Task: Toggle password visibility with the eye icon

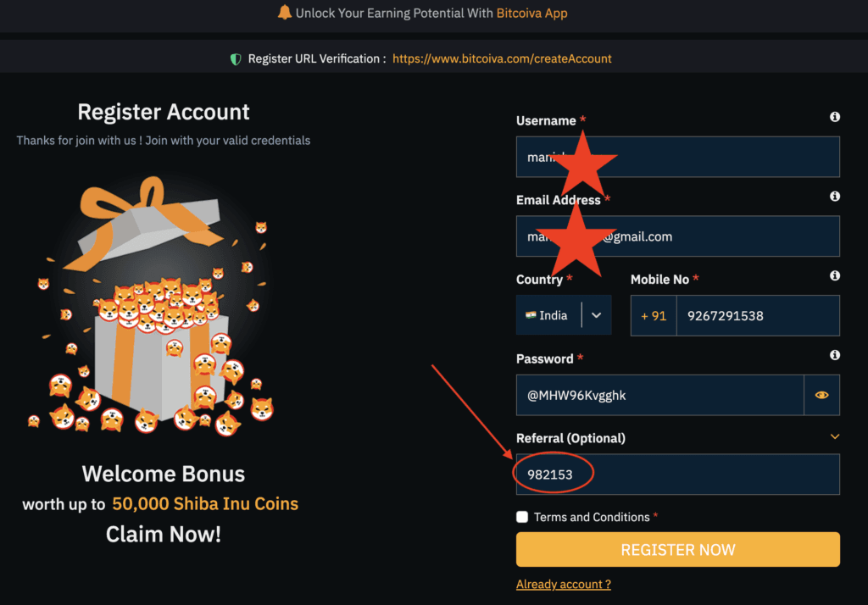Action: coord(821,395)
